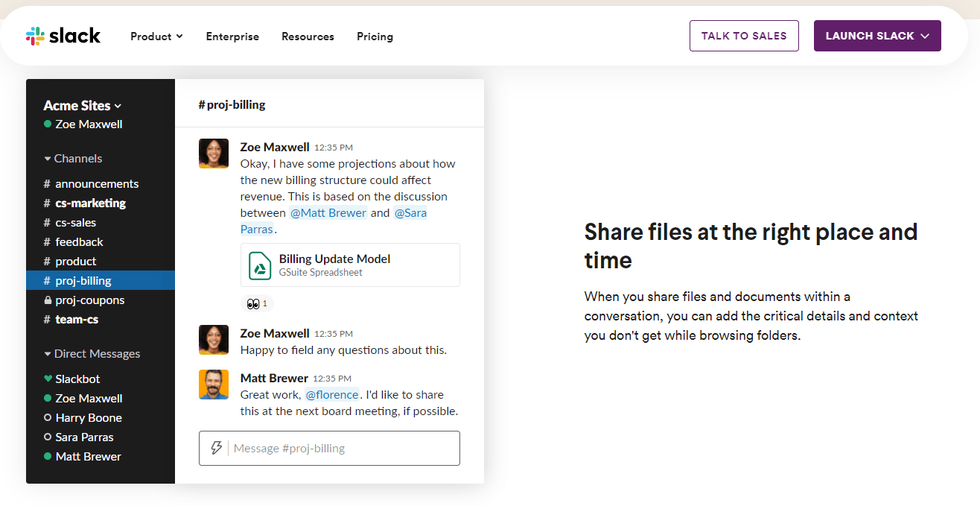The image size is (980, 506).
Task: Click the lock icon beside proj-coupons
Action: [48, 300]
